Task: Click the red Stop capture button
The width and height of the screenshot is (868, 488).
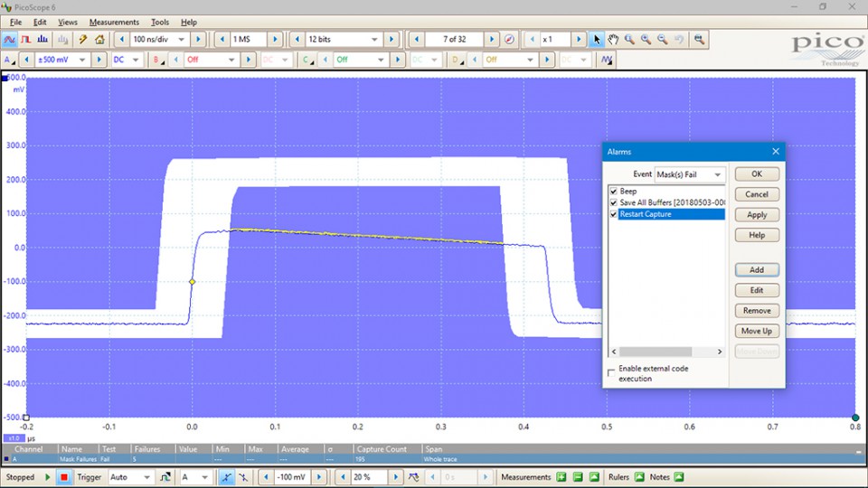Action: tap(64, 477)
